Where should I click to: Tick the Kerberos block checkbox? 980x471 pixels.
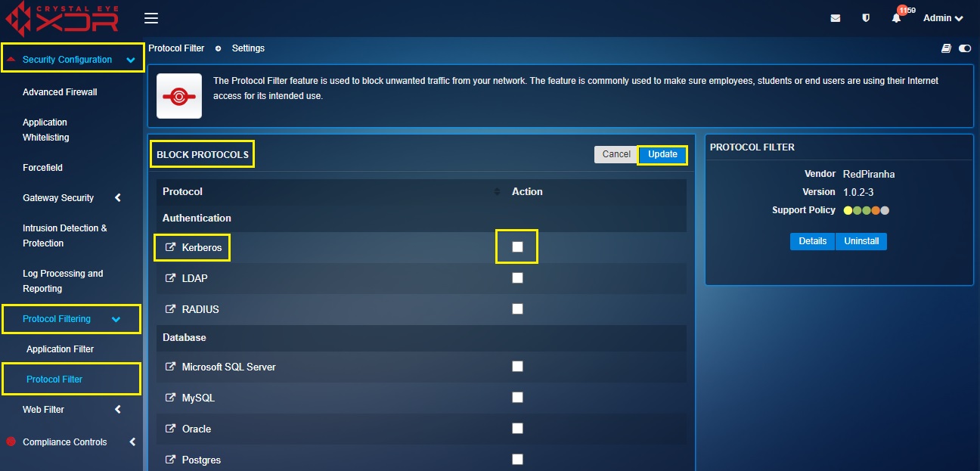[x=517, y=246]
